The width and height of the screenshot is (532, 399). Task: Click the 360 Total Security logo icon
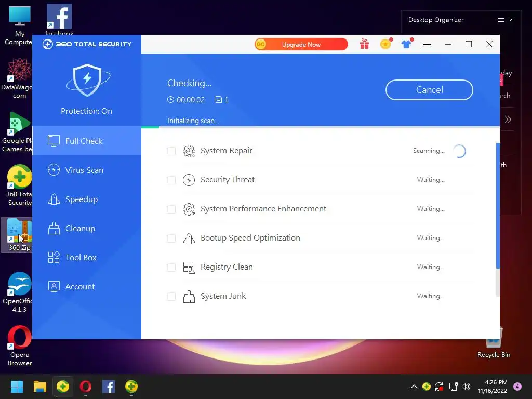point(47,44)
